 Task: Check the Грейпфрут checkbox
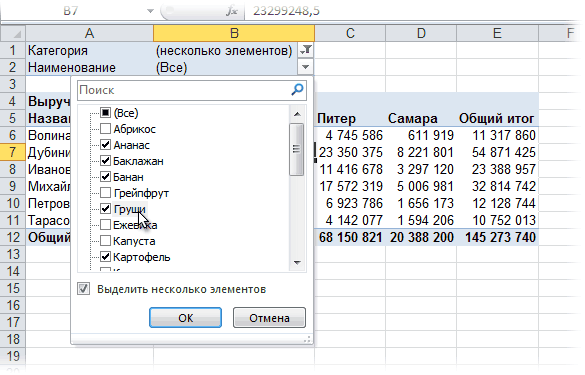click(106, 193)
